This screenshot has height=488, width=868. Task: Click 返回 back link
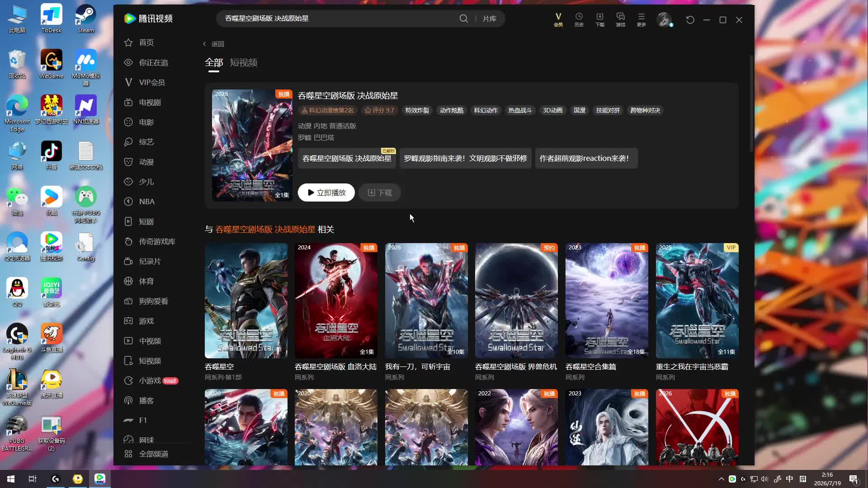pos(213,44)
